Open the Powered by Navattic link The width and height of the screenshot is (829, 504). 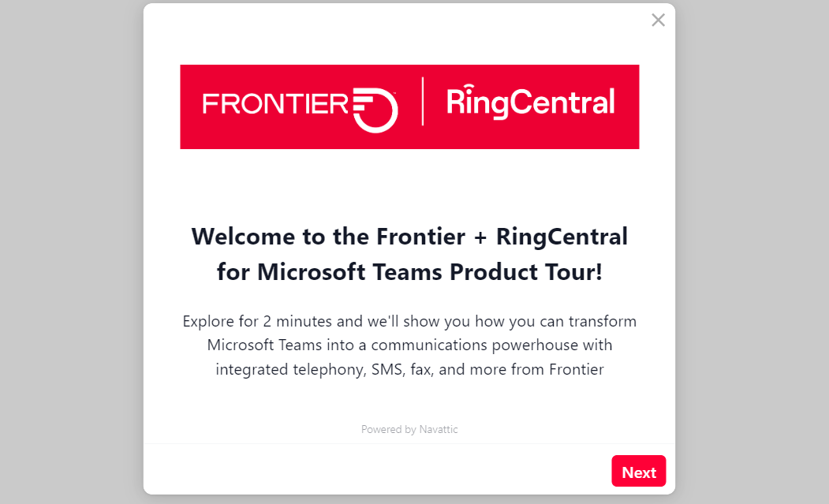click(x=409, y=429)
